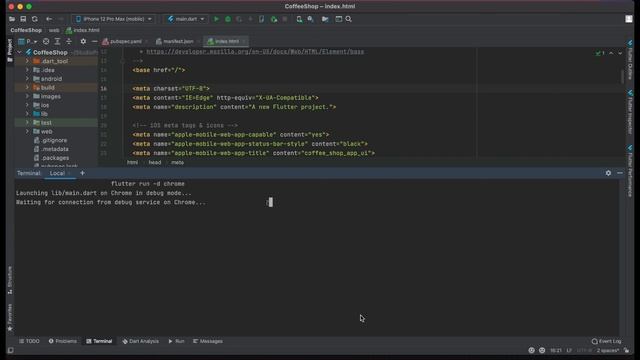Expand the .dart_tool folder
This screenshot has height=360, width=640.
pyautogui.click(x=27, y=61)
